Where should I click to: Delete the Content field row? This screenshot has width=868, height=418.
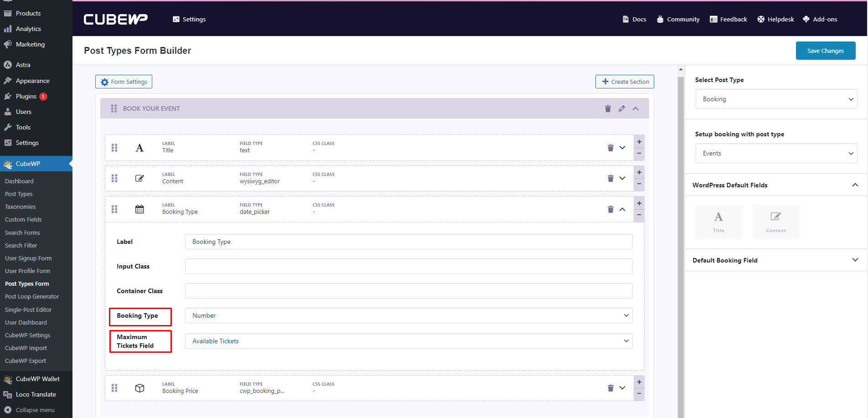[x=610, y=178]
